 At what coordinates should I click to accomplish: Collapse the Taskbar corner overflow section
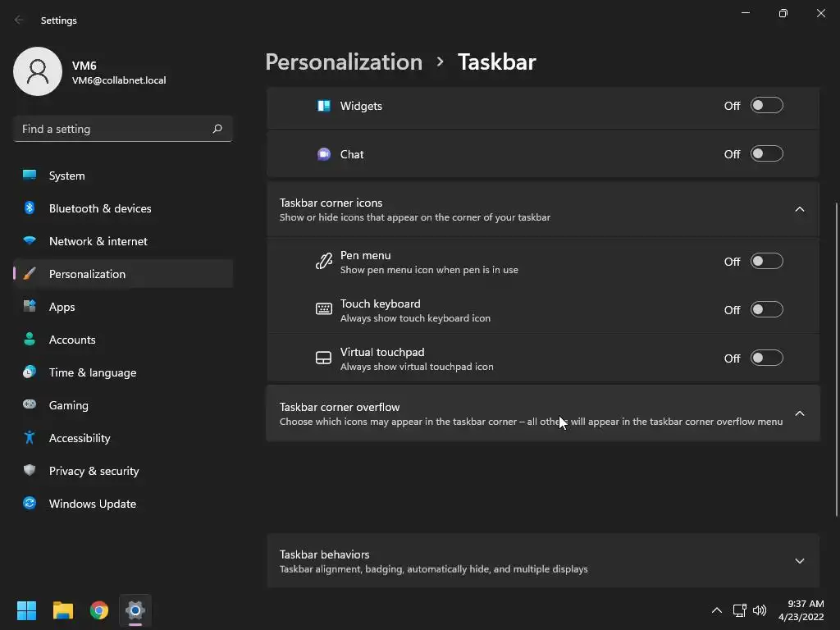click(800, 413)
